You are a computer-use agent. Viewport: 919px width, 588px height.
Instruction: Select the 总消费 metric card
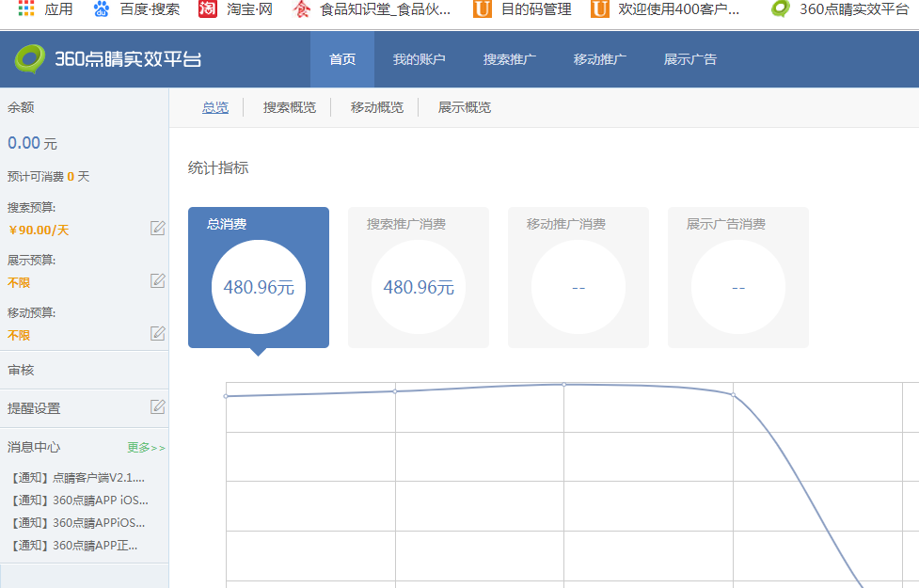(x=259, y=278)
